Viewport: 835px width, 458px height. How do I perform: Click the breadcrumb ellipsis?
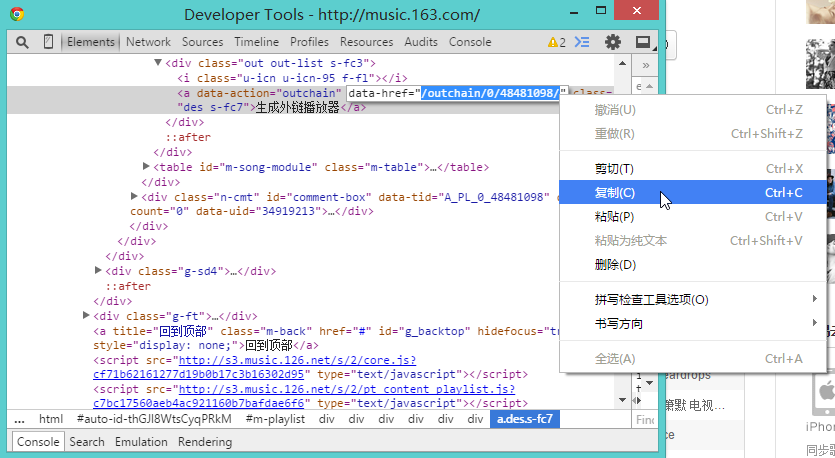19,420
